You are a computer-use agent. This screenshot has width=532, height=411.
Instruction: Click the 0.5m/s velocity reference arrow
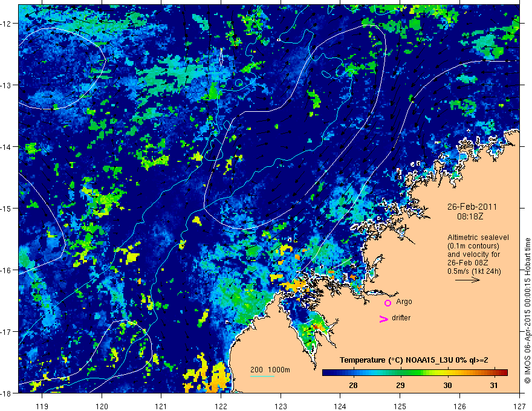[467, 280]
